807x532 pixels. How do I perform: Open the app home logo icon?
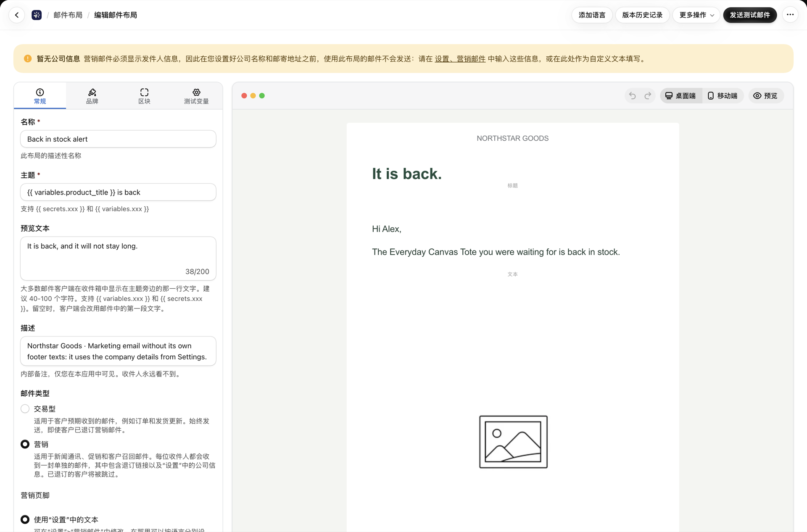37,15
